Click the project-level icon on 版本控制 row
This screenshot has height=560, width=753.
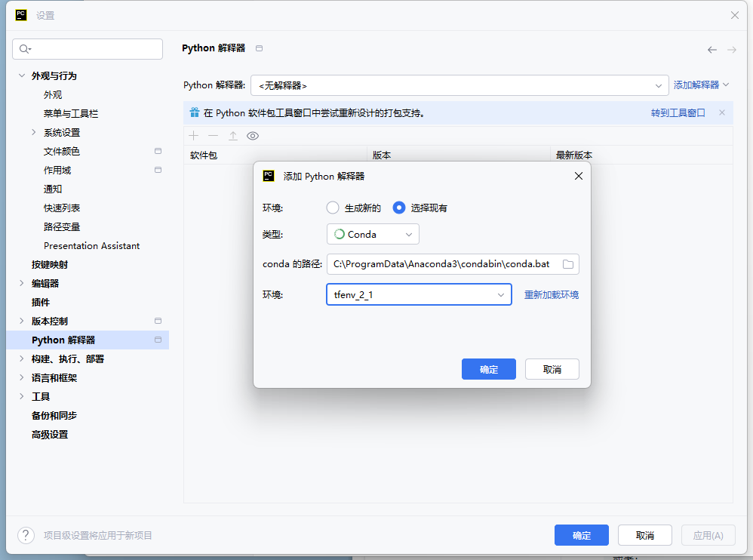(158, 320)
